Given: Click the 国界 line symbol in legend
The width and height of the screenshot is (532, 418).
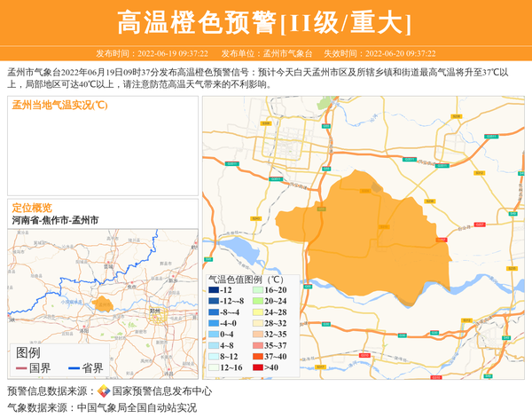Looking at the screenshot, I should coord(21,368).
